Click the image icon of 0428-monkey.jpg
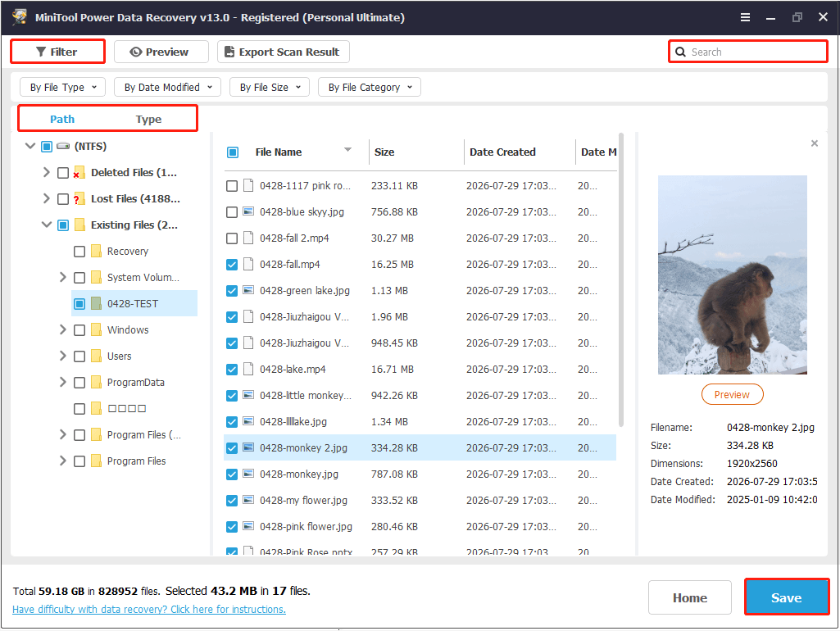The width and height of the screenshot is (840, 631). 248,474
